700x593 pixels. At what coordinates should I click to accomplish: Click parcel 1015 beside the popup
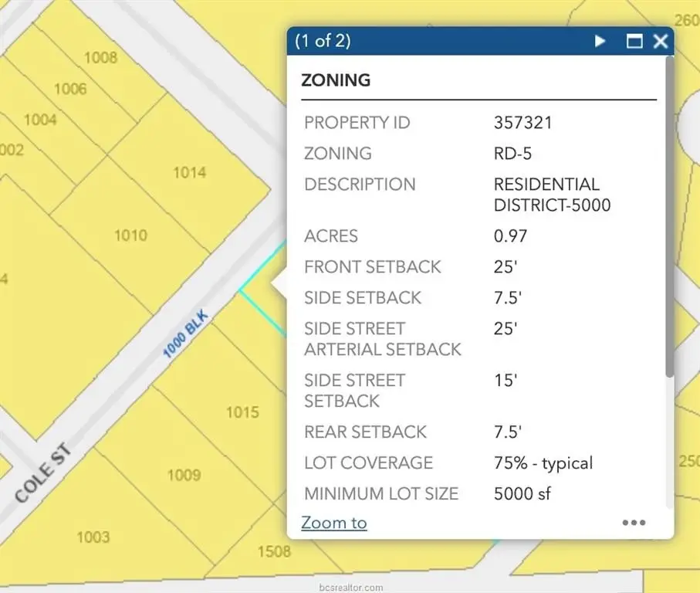click(242, 412)
